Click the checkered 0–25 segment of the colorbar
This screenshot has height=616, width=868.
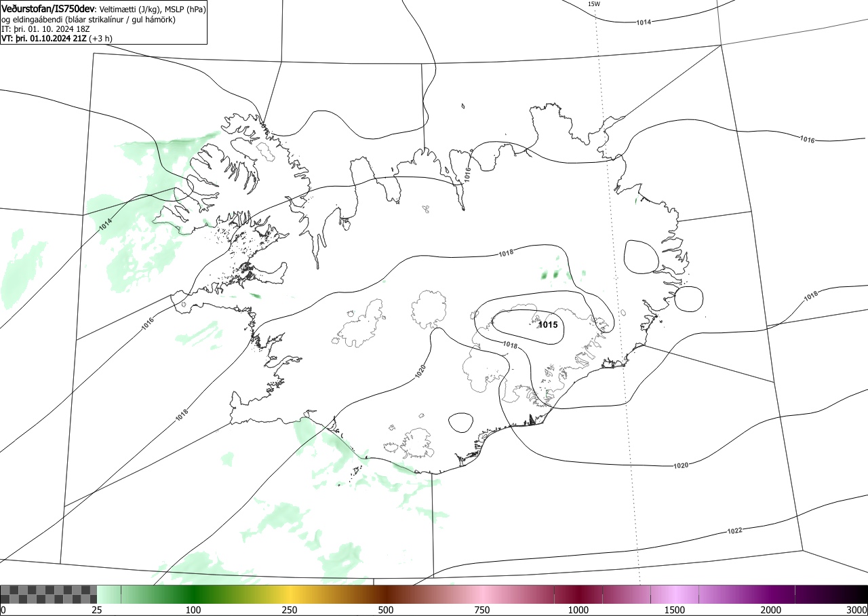(x=48, y=594)
